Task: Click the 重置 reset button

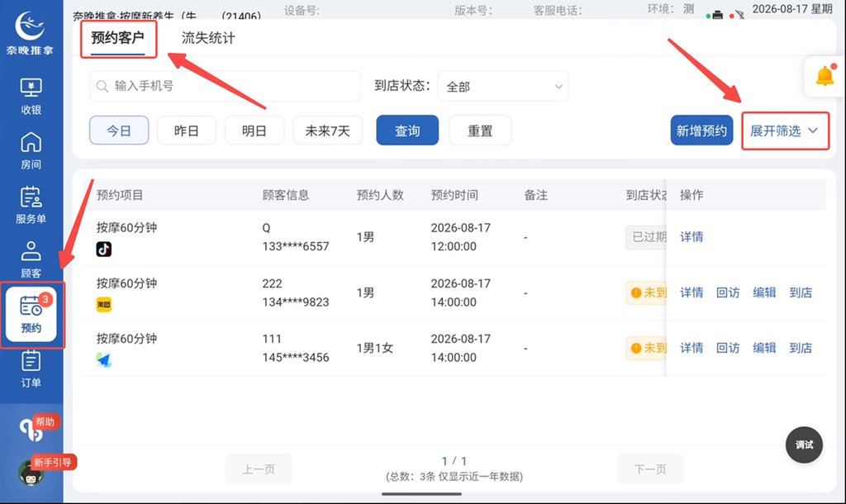Action: point(480,130)
